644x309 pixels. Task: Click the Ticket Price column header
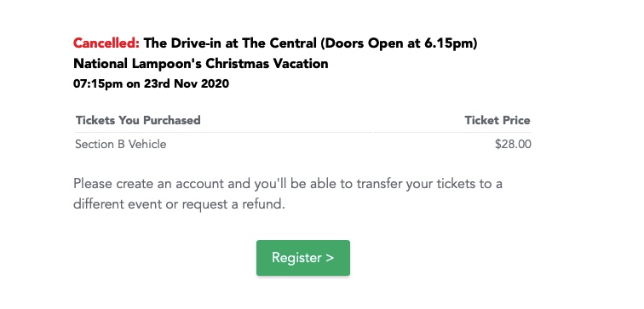pos(497,120)
